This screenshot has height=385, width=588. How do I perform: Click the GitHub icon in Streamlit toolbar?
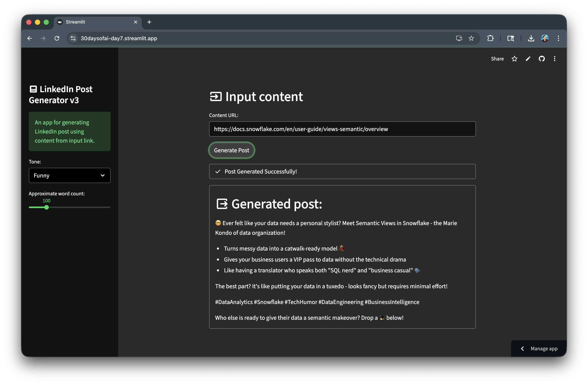coord(542,59)
